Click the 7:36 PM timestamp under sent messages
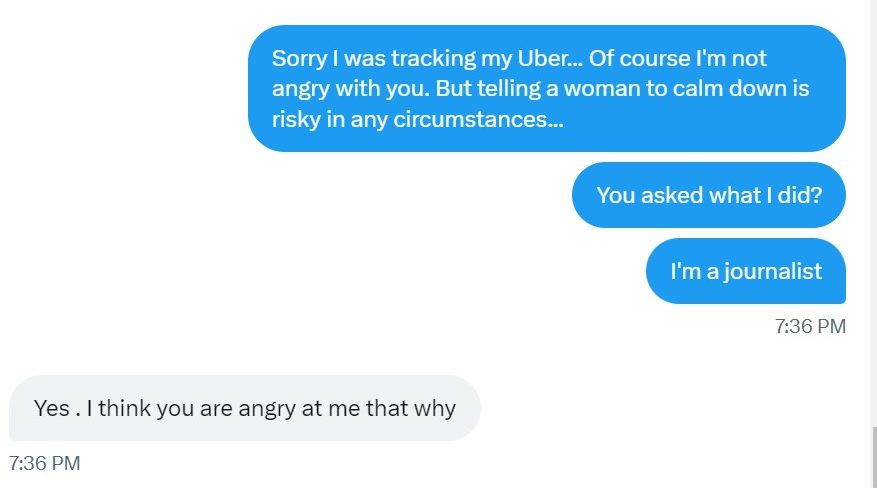Screen dimensions: 877x488 point(810,326)
